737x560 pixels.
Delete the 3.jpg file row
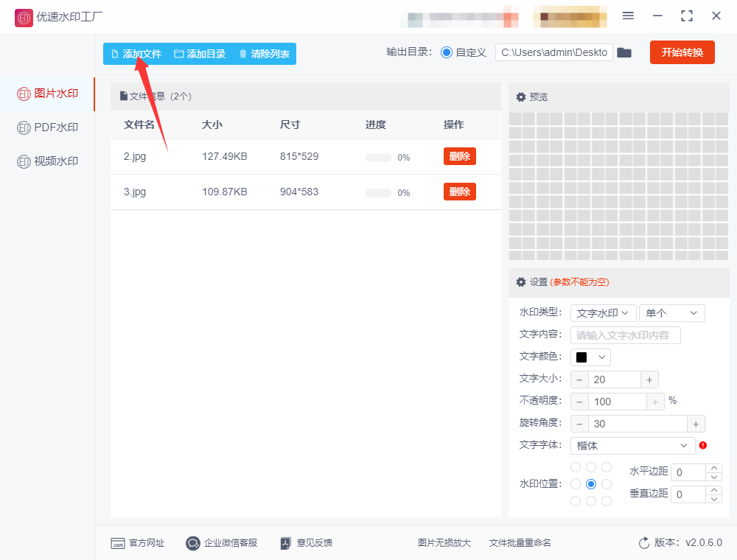click(x=460, y=192)
